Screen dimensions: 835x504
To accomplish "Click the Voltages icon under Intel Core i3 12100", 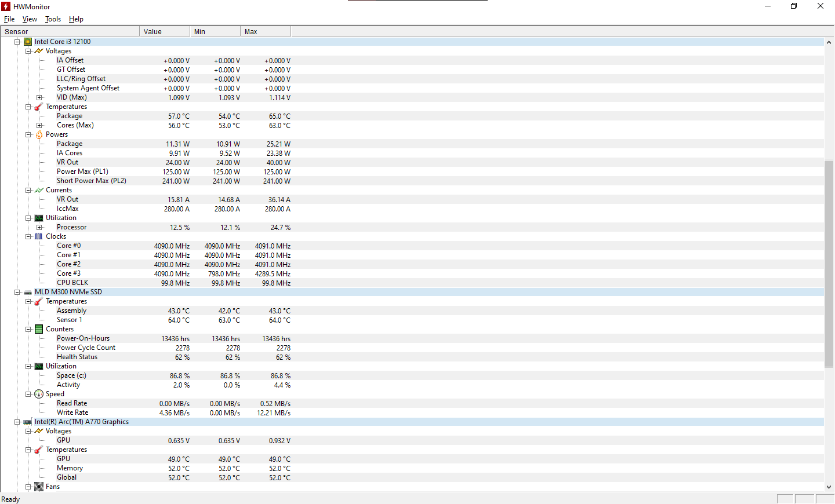I will 39,51.
